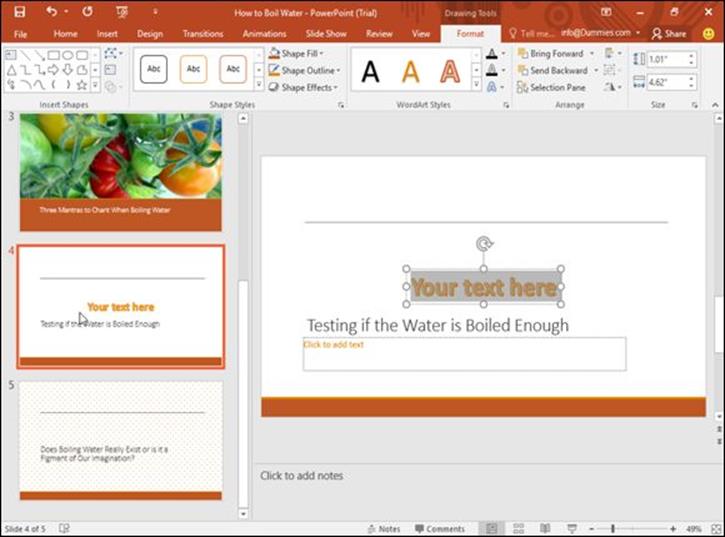Switch to the Insert tab

pos(107,33)
